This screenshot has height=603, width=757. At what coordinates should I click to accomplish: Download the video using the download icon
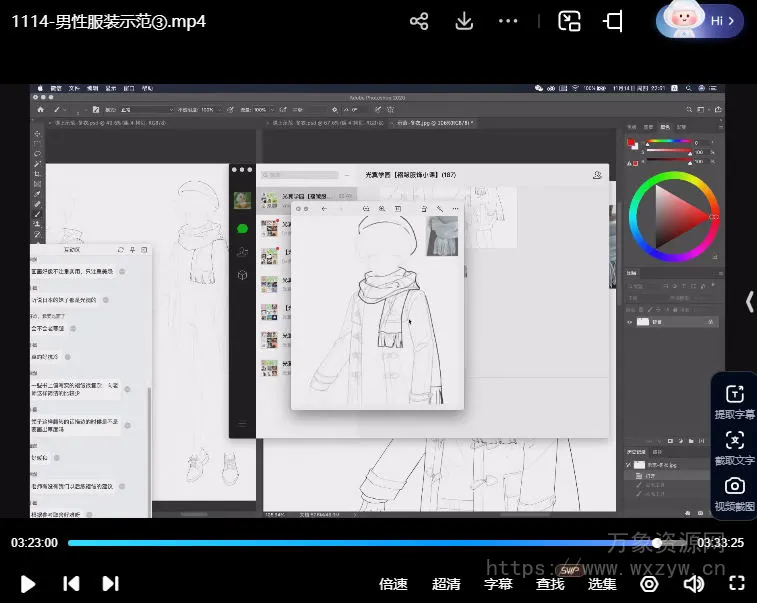pos(464,21)
